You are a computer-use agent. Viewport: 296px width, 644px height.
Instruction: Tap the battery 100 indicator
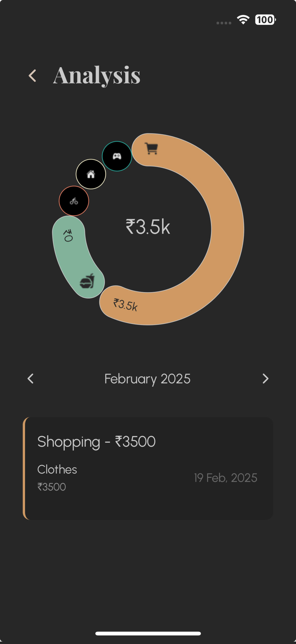[x=265, y=20]
